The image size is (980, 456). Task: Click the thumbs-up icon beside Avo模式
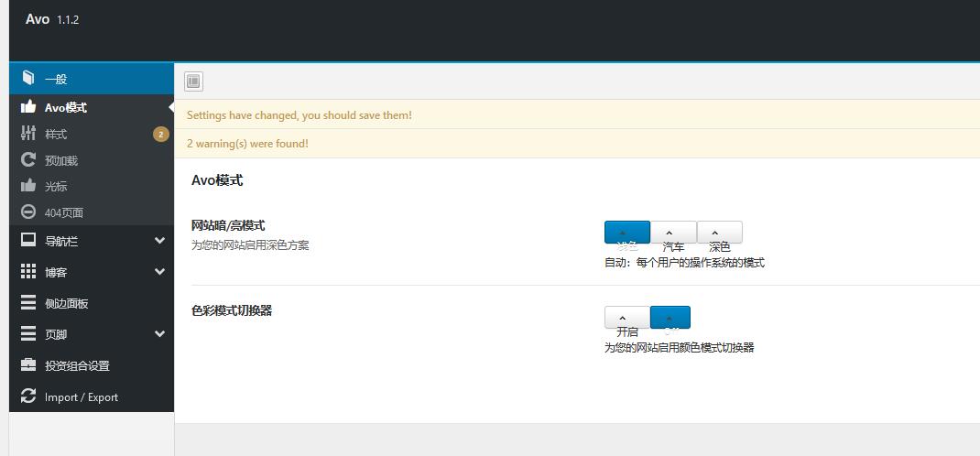point(28,107)
